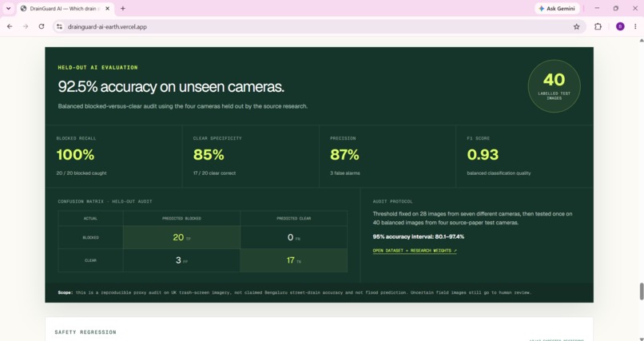
Task: Click the forward navigation arrow
Action: 26,26
